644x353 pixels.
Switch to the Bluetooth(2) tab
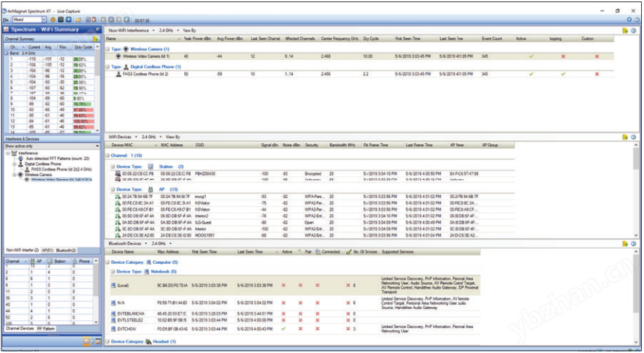click(67, 250)
